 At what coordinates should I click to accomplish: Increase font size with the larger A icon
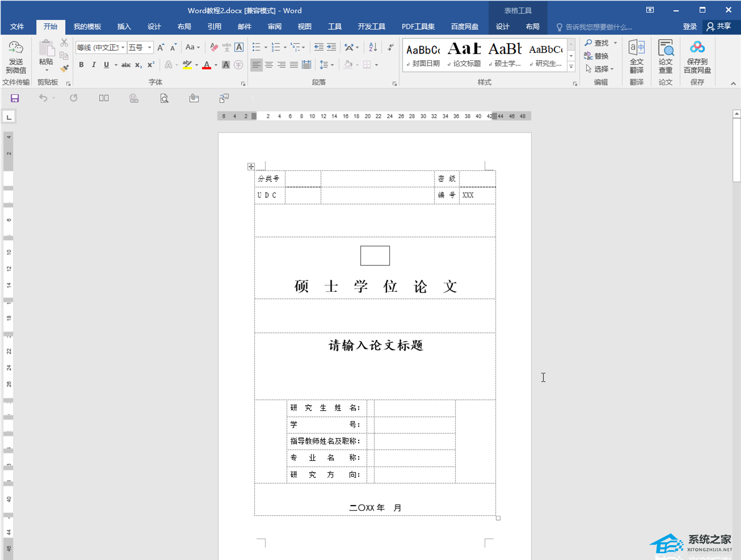point(161,48)
